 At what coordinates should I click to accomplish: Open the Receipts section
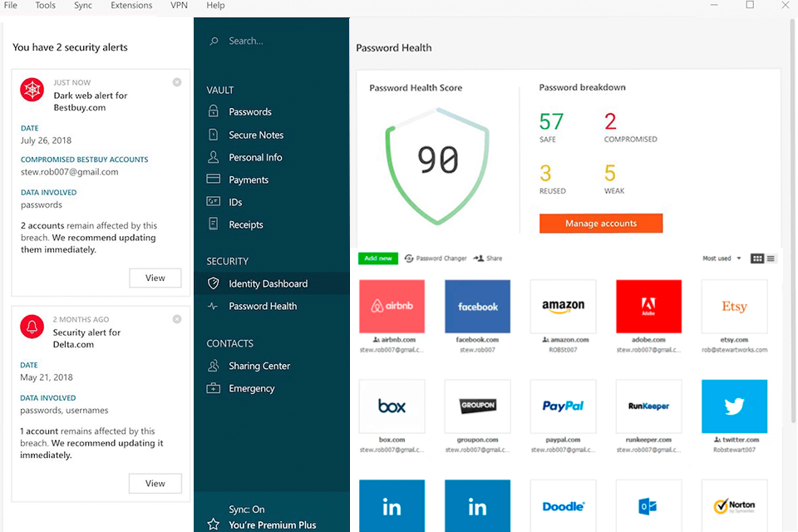coord(245,224)
